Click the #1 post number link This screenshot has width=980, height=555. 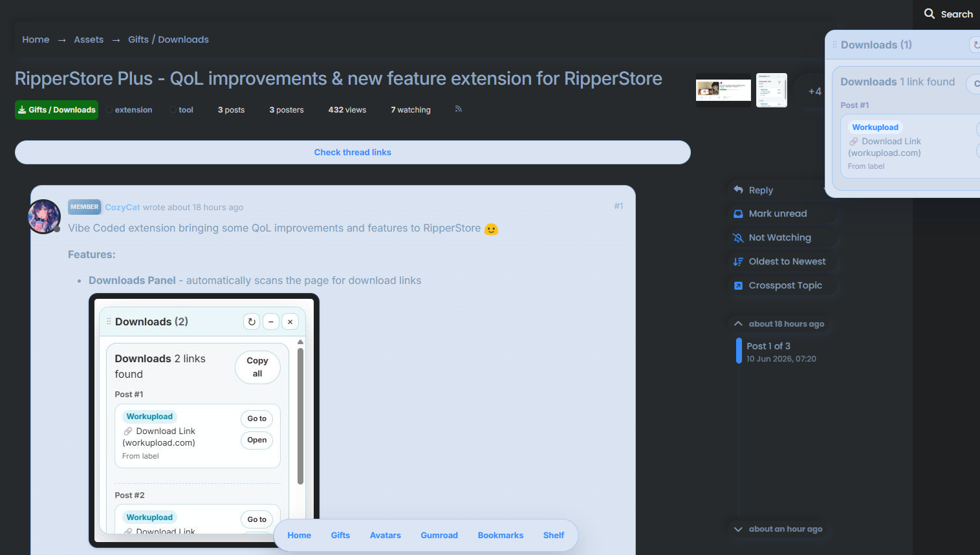coord(618,206)
